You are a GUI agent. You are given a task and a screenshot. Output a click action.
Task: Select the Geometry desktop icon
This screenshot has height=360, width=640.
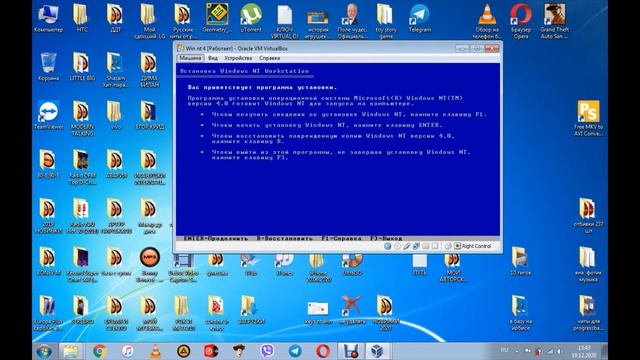point(217,18)
